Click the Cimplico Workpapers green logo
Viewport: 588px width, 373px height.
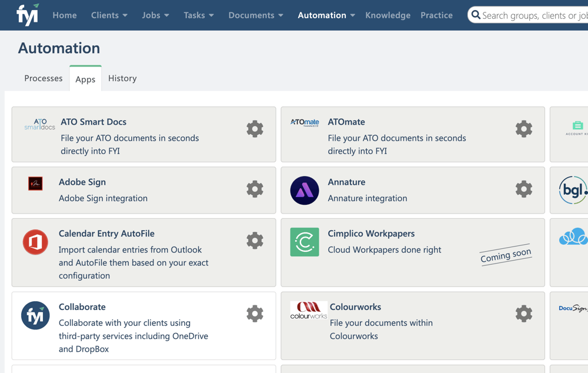point(305,242)
